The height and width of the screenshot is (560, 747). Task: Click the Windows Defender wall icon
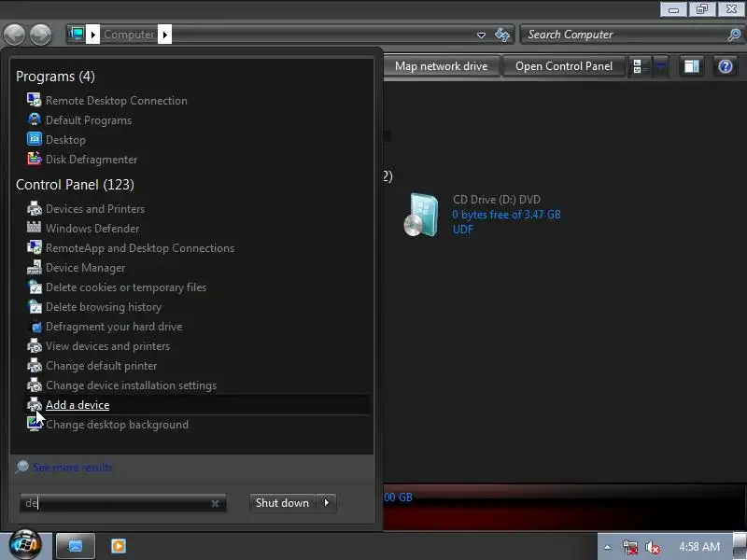coord(34,228)
